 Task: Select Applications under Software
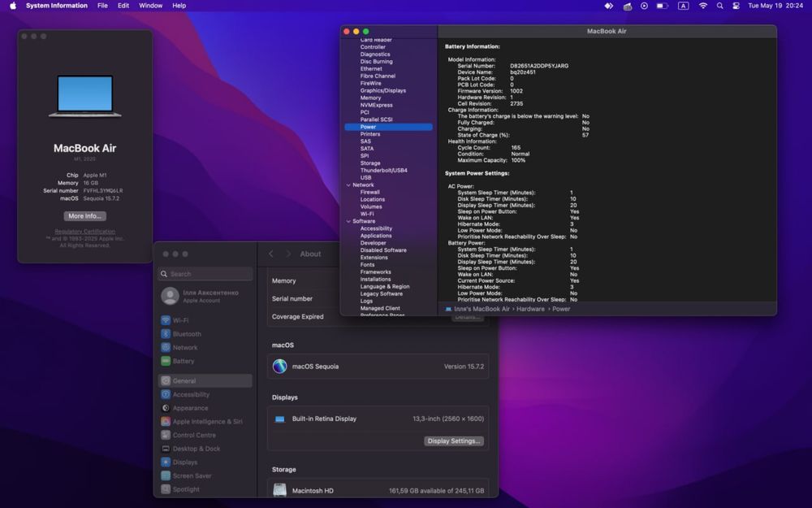[376, 236]
